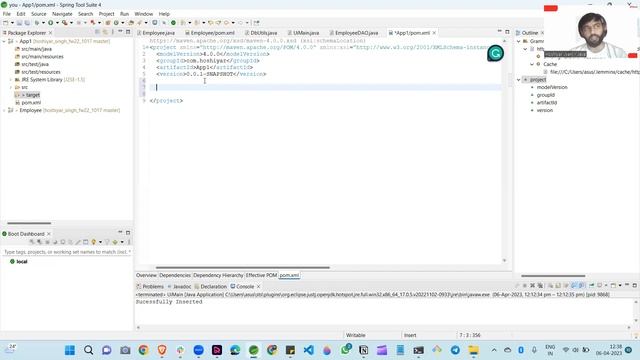Open Telegram from the taskbar

(455, 350)
